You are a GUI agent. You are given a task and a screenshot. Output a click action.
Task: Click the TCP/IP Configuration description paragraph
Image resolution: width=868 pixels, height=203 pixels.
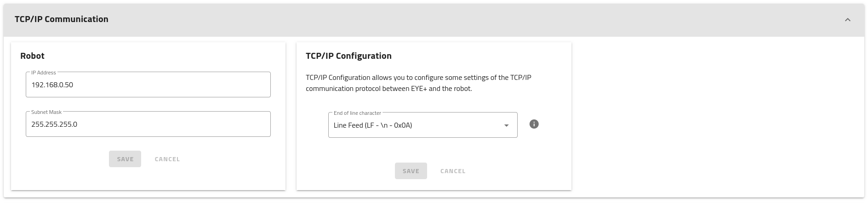[x=418, y=83]
